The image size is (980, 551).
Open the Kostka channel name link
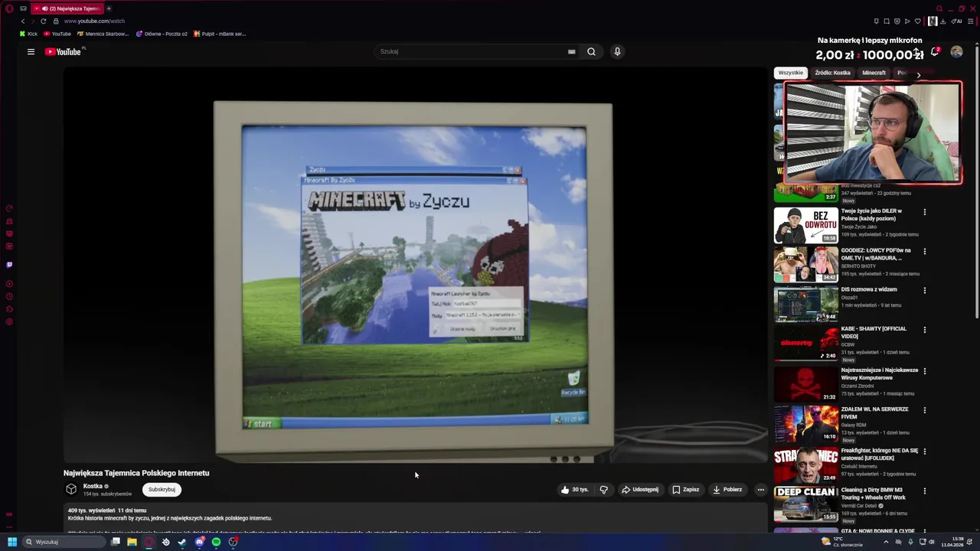click(93, 486)
